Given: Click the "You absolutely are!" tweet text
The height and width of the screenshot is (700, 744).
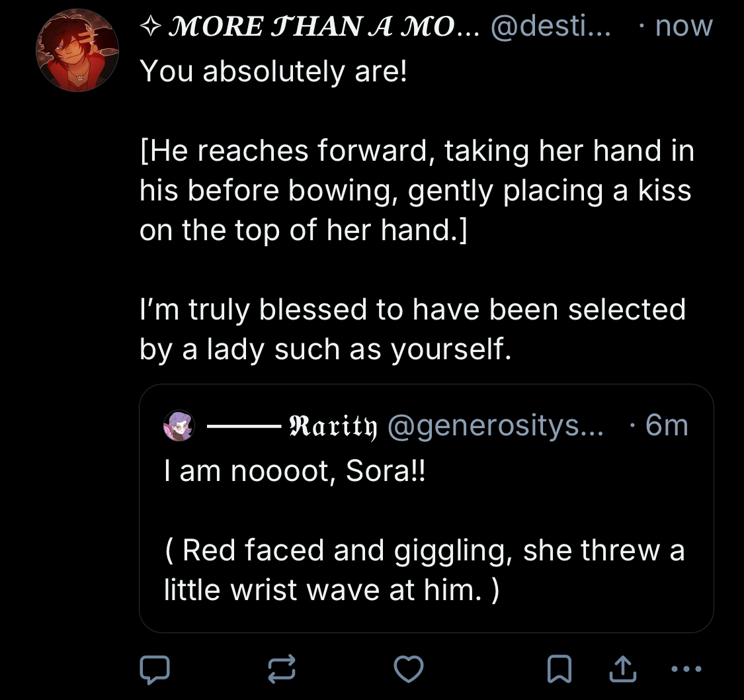Looking at the screenshot, I should point(273,71).
